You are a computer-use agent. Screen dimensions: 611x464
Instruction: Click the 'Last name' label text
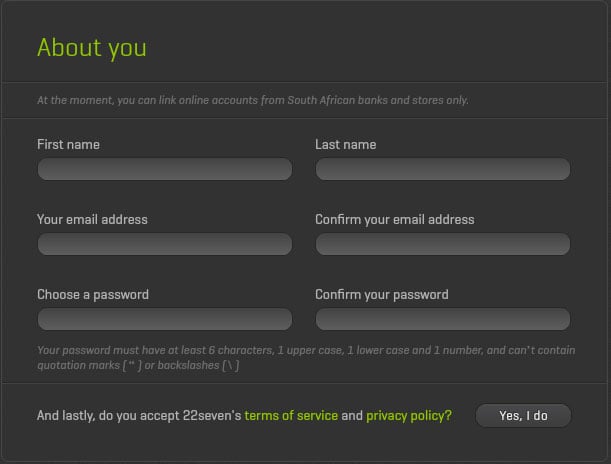pyautogui.click(x=345, y=145)
